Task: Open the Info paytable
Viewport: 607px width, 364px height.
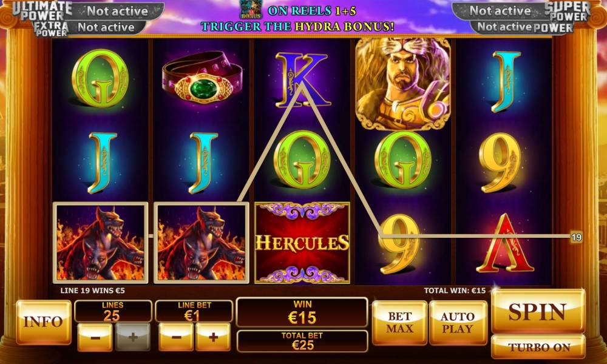Action: point(44,322)
